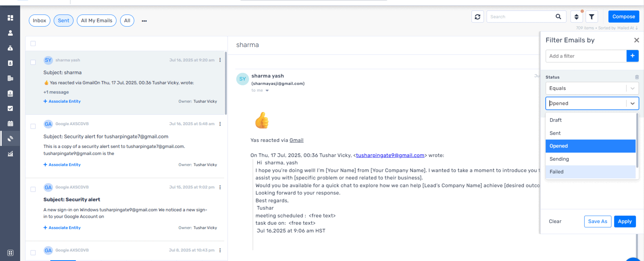644x261 pixels.
Task: Open the reports chart sidebar icon
Action: (10, 154)
